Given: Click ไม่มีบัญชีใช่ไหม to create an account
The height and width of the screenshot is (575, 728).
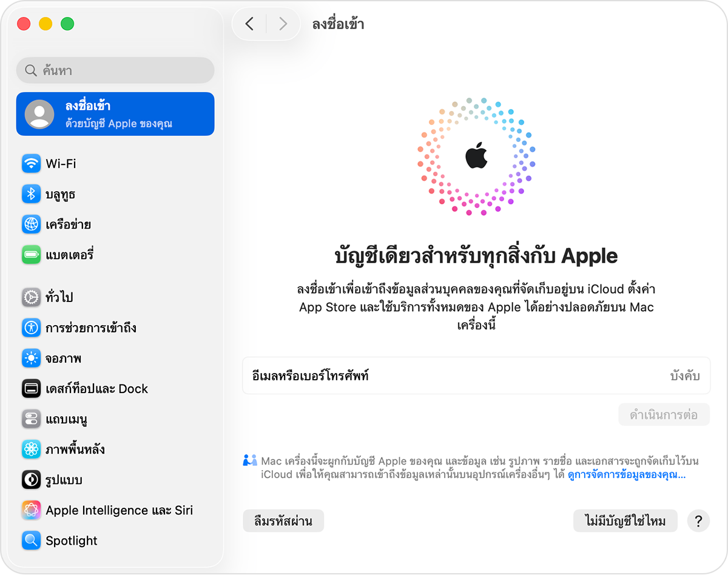Looking at the screenshot, I should click(625, 520).
